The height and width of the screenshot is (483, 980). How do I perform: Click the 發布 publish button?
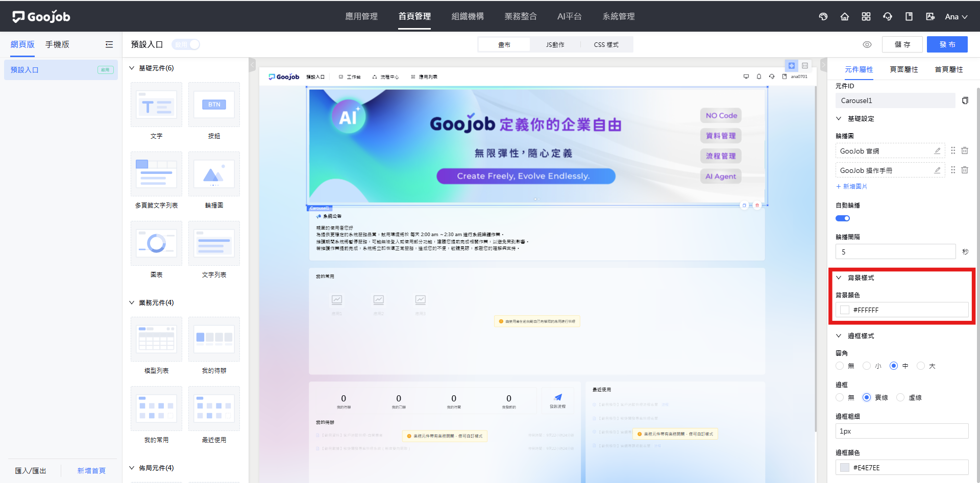(x=947, y=44)
